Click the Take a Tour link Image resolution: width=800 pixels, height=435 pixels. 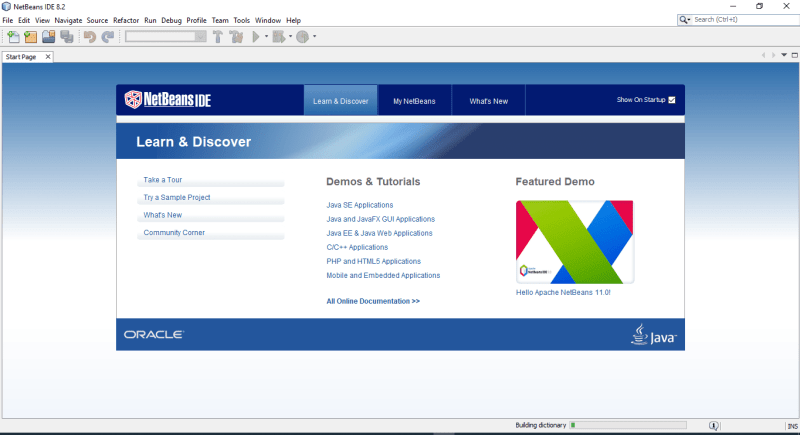162,180
